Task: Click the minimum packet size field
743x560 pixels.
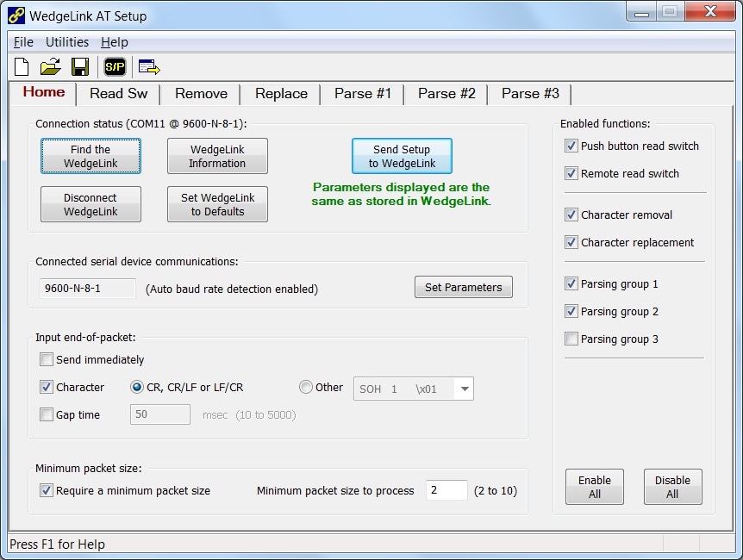Action: coord(446,490)
